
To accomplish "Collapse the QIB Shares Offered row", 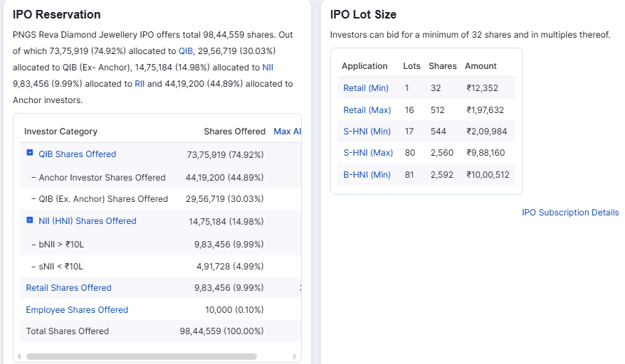I will pyautogui.click(x=29, y=153).
